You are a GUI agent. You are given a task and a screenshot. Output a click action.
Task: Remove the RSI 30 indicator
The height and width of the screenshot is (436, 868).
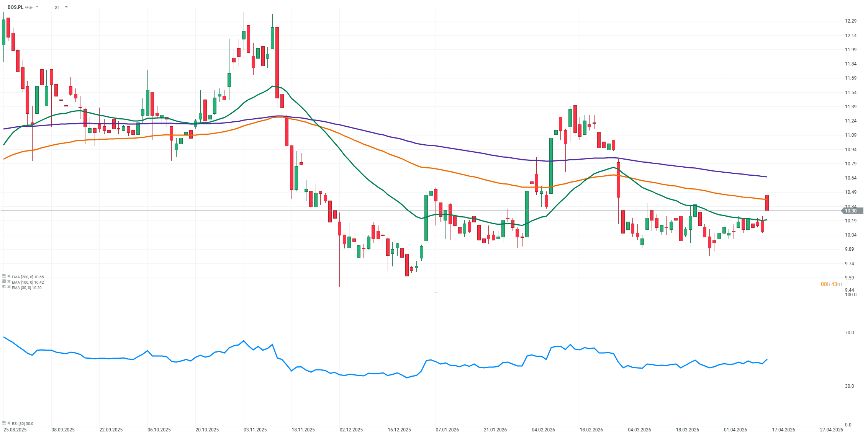coord(9,423)
